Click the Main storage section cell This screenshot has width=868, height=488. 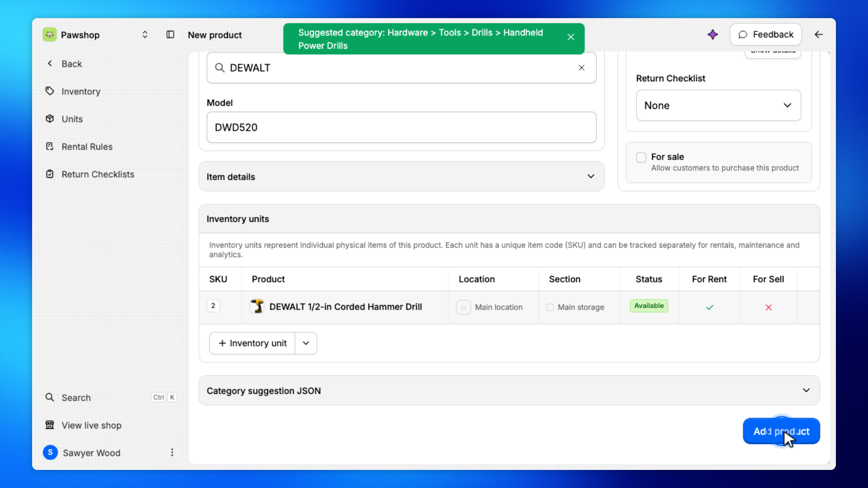point(579,307)
